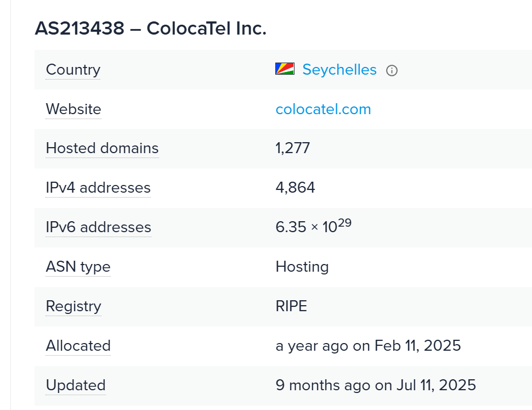Click the Seychelles flag icon

point(285,69)
